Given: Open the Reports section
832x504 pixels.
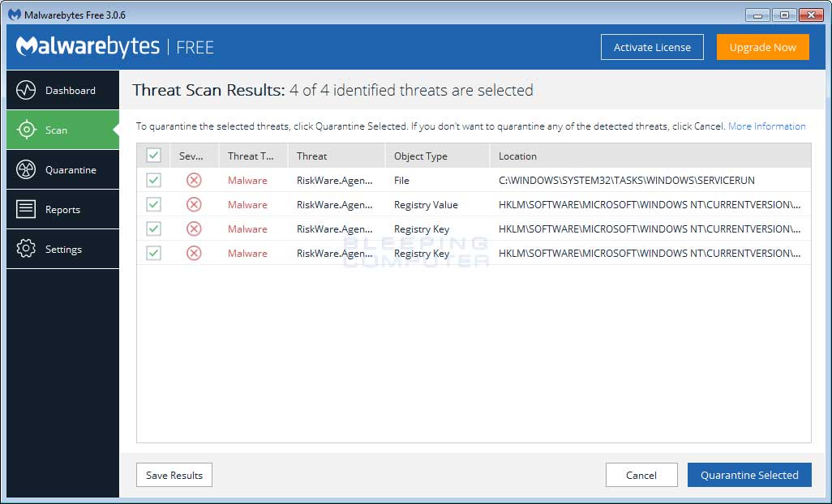Looking at the screenshot, I should (62, 209).
